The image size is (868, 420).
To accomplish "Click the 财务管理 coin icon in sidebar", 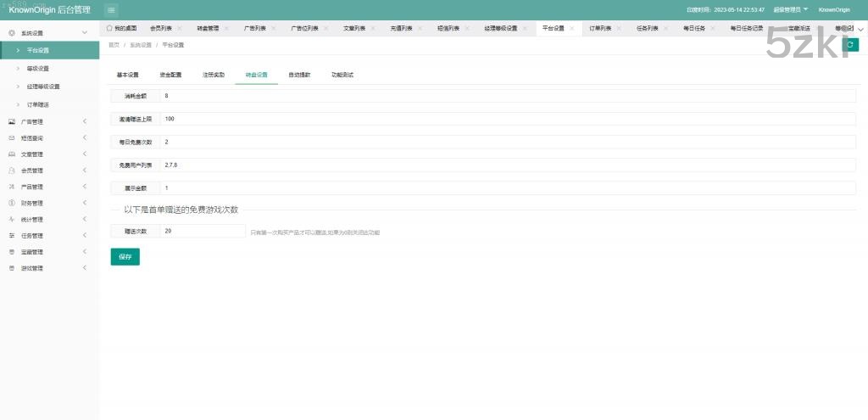I will pyautogui.click(x=12, y=203).
